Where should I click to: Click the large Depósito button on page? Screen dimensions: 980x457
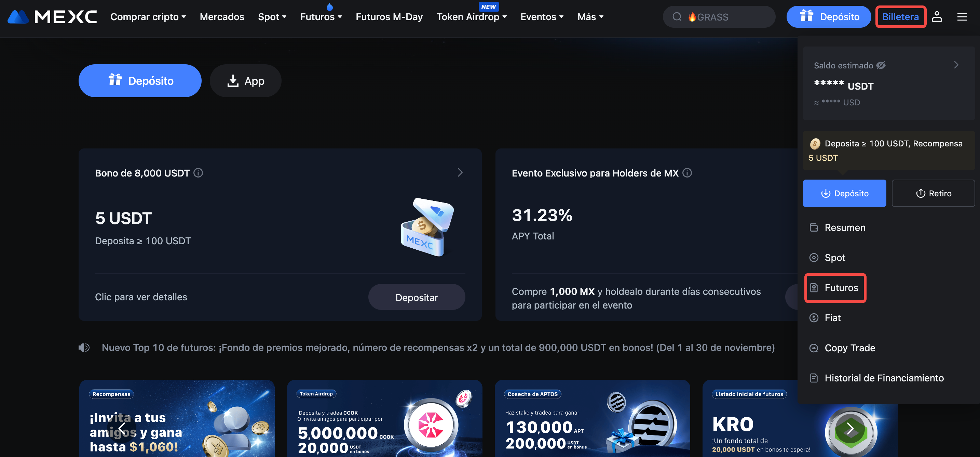pos(140,81)
